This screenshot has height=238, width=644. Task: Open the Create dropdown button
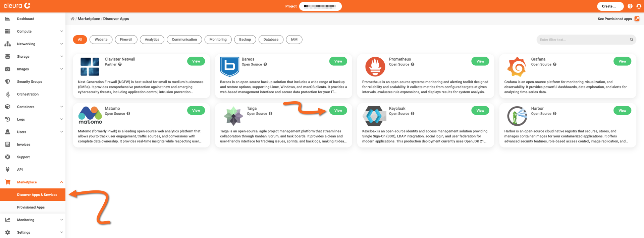point(610,6)
